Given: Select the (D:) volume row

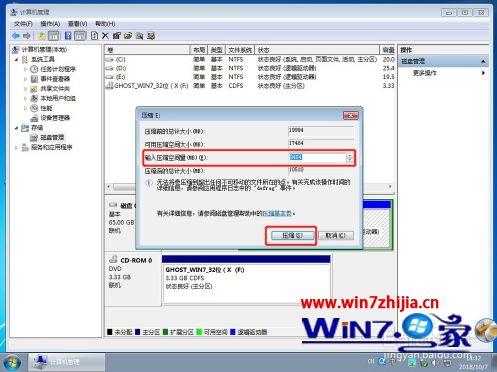Looking at the screenshot, I should pos(250,68).
